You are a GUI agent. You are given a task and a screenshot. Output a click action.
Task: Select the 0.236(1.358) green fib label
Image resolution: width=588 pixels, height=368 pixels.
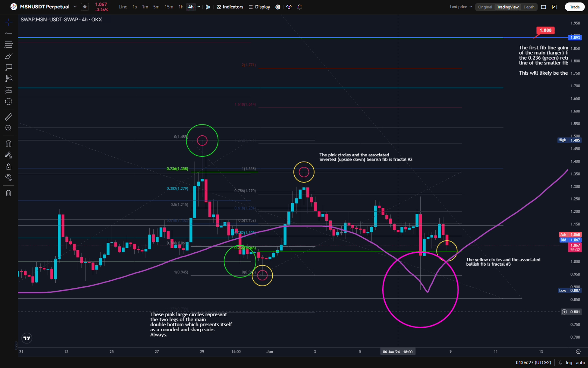177,169
